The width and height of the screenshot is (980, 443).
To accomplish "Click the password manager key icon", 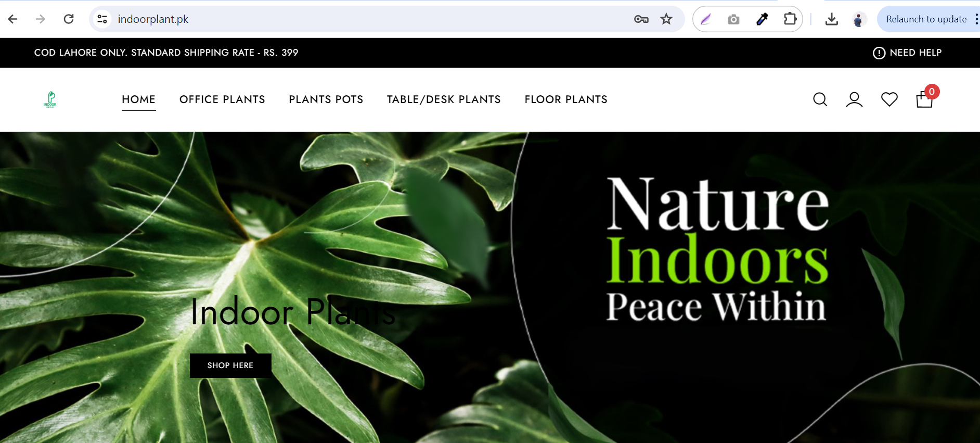I will (641, 19).
